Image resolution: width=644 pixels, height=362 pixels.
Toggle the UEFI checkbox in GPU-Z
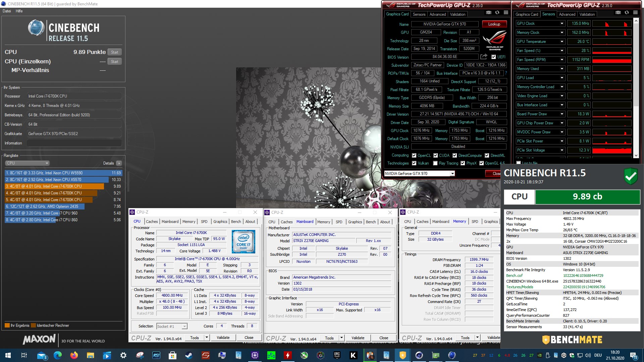coord(493,57)
